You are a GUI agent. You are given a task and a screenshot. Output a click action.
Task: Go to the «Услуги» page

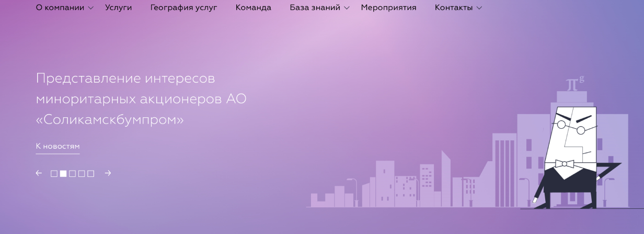[x=118, y=8]
